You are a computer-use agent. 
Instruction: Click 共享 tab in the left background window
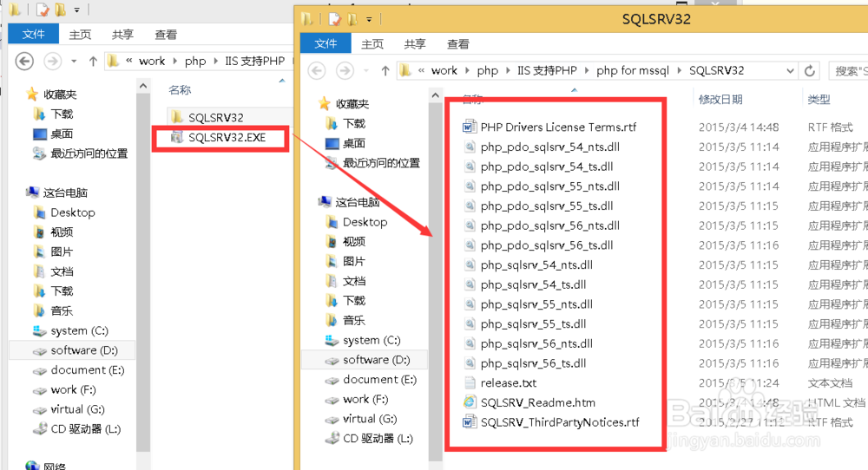(122, 35)
